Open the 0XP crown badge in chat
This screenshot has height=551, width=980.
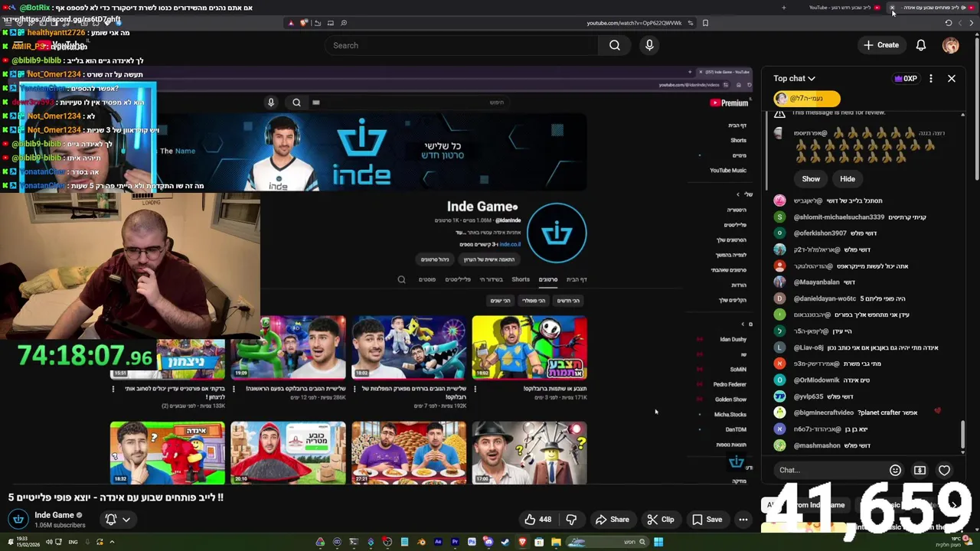(906, 78)
